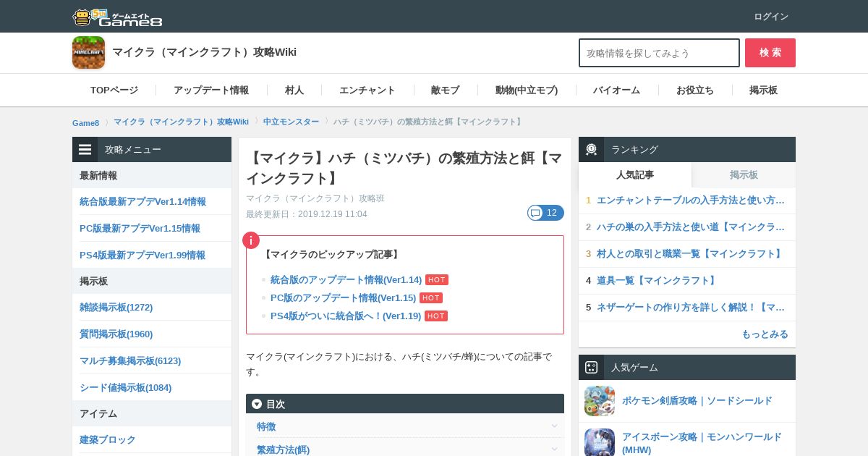
Task: Click the アイテム sidebar section heading
Action: pyautogui.click(x=98, y=414)
